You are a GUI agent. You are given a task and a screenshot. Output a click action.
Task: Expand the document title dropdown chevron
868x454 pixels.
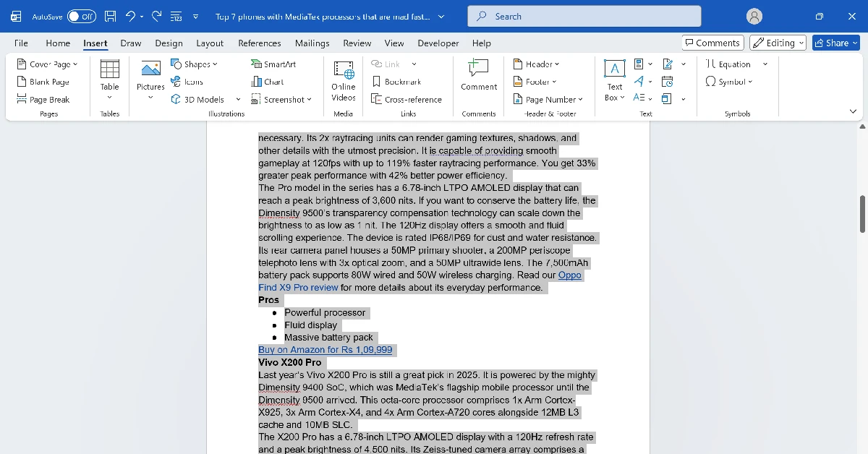pos(441,16)
